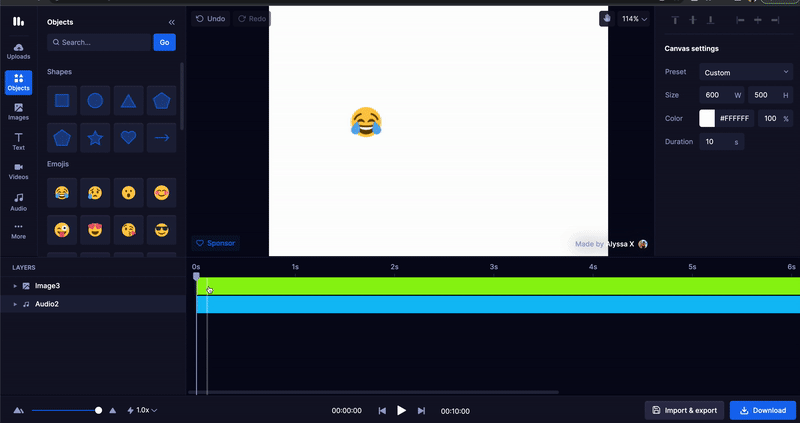The image size is (800, 423).
Task: Select the laughing emoji on canvas
Action: [366, 122]
